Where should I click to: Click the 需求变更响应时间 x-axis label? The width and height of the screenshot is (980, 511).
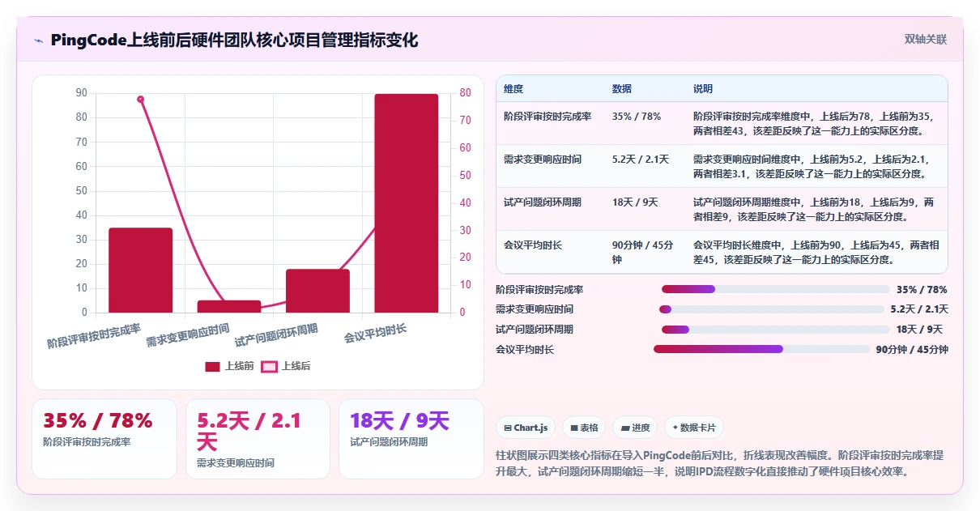(187, 336)
